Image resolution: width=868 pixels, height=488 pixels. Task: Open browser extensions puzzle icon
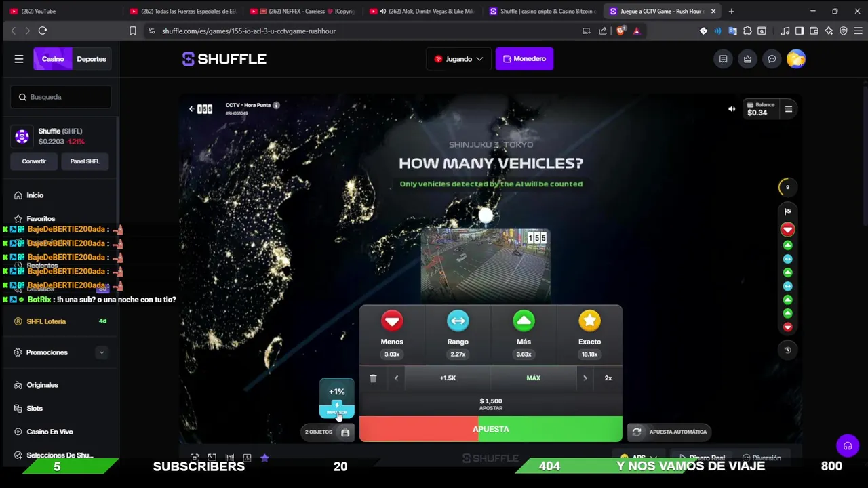tap(747, 30)
